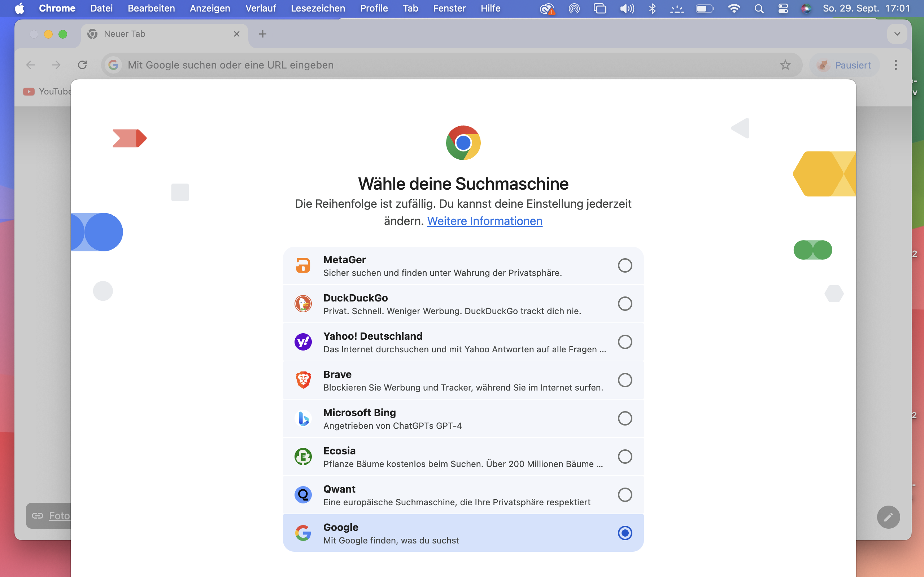Click the Ecosia logo icon

point(303,457)
